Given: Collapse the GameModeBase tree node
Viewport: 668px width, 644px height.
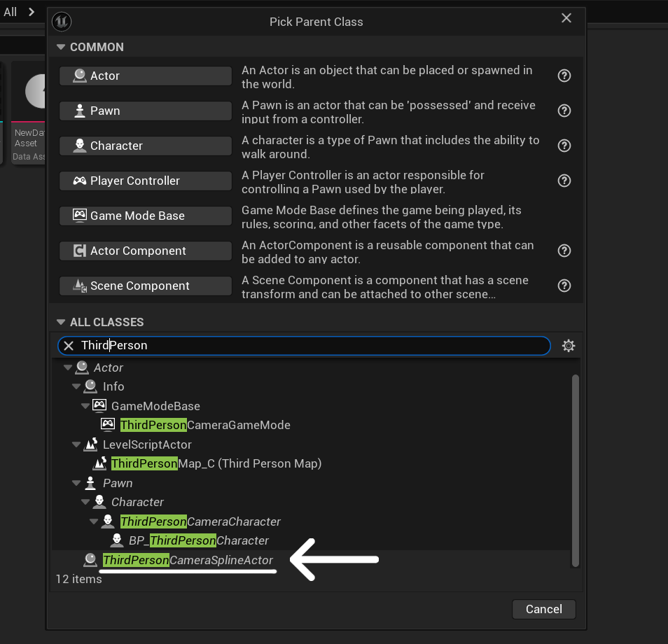Looking at the screenshot, I should pyautogui.click(x=85, y=406).
